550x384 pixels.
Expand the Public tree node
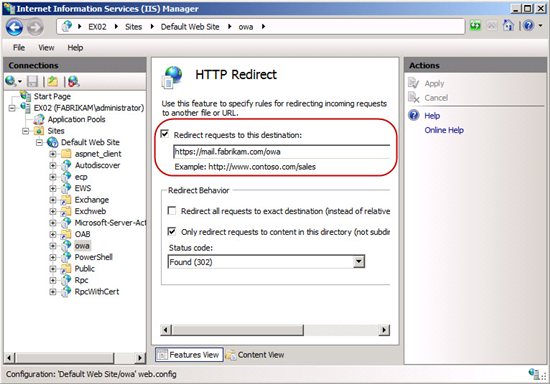pyautogui.click(x=53, y=269)
